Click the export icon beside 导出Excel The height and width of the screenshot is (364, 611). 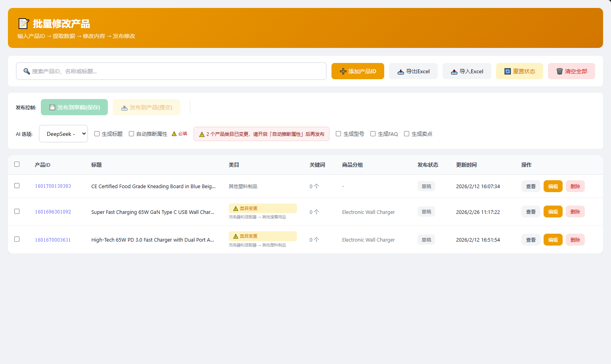coord(401,72)
